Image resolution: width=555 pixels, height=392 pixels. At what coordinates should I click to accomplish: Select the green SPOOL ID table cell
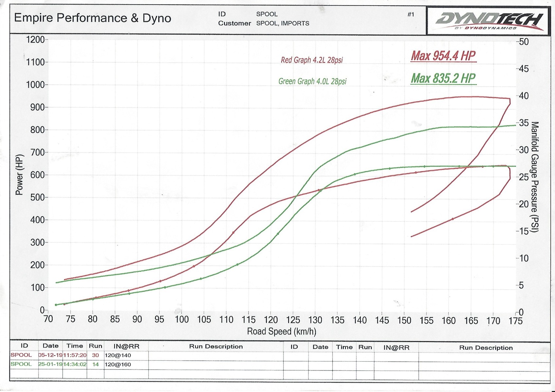21,364
